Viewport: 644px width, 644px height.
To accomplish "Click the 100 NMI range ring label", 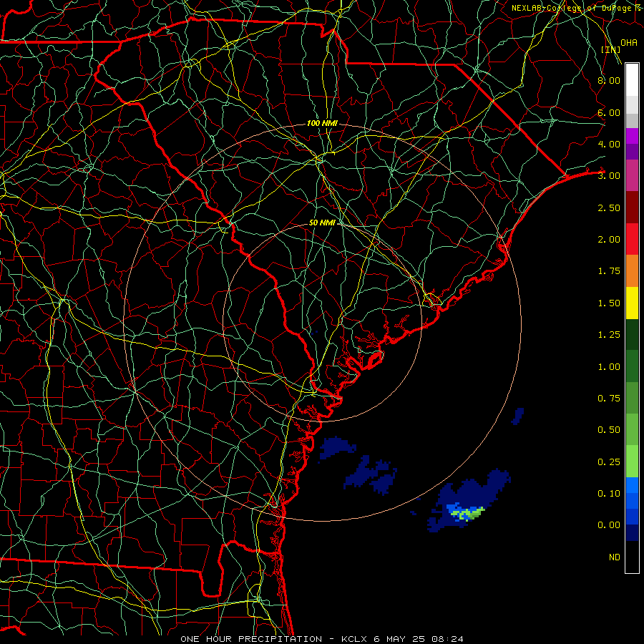I will (322, 123).
